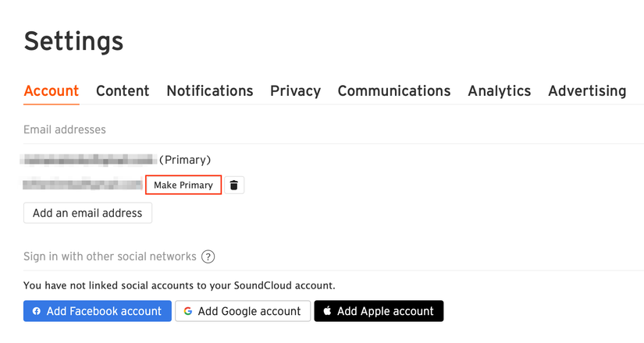Go to the Notifications tab
644x343 pixels.
pyautogui.click(x=210, y=90)
